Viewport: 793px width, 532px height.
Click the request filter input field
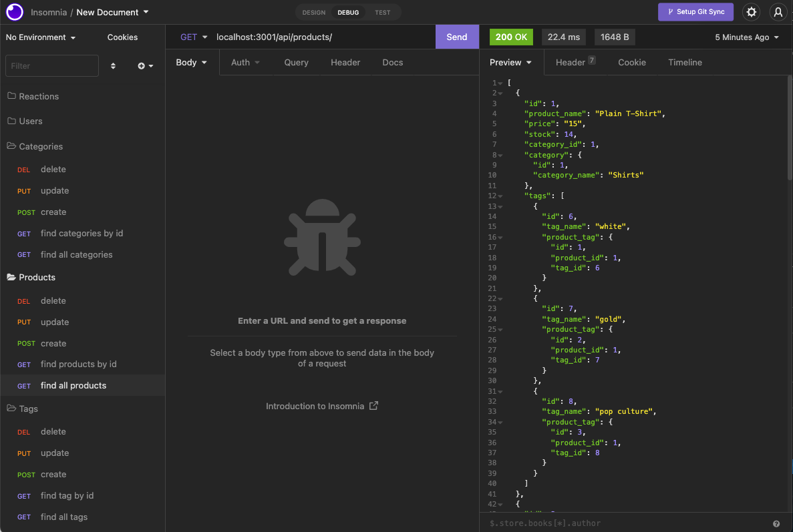pyautogui.click(x=52, y=65)
